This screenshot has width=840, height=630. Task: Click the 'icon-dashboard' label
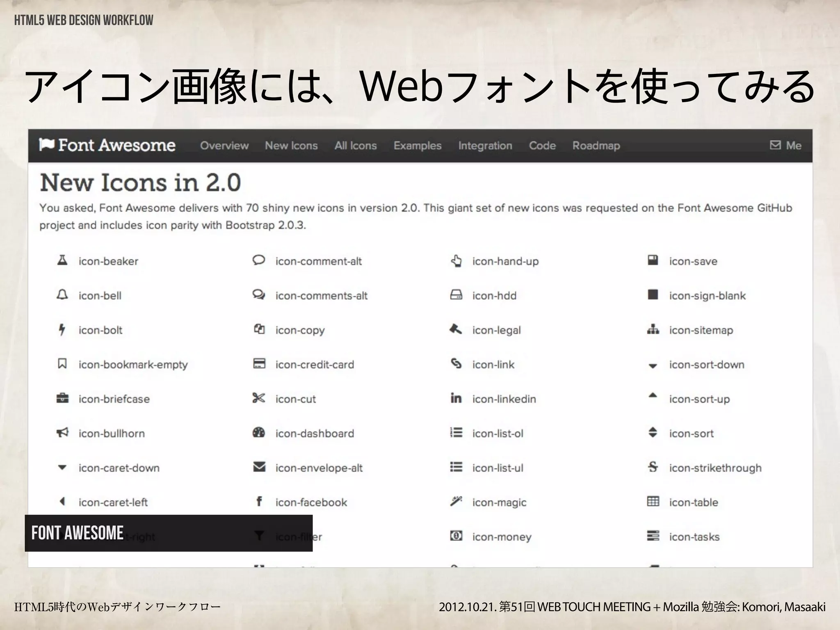pos(315,434)
